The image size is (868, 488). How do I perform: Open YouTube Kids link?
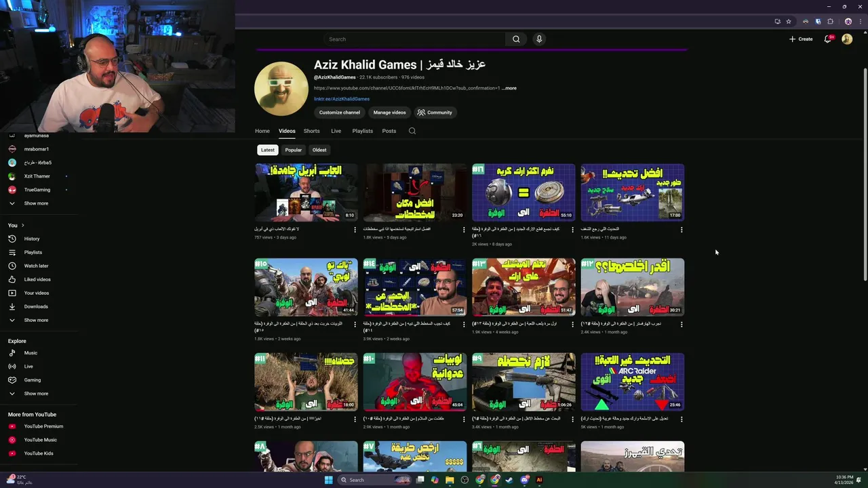coord(39,453)
